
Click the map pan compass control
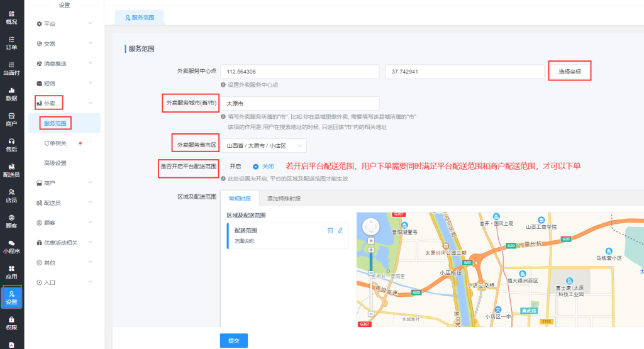pyautogui.click(x=371, y=226)
